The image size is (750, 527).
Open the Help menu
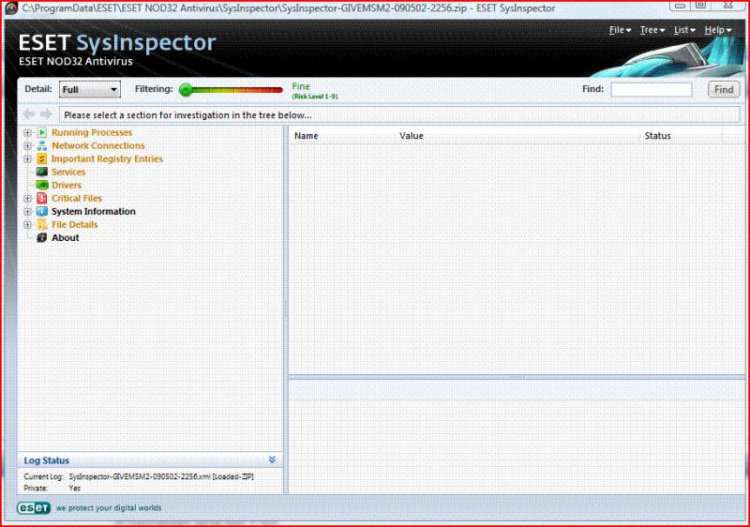tap(717, 30)
